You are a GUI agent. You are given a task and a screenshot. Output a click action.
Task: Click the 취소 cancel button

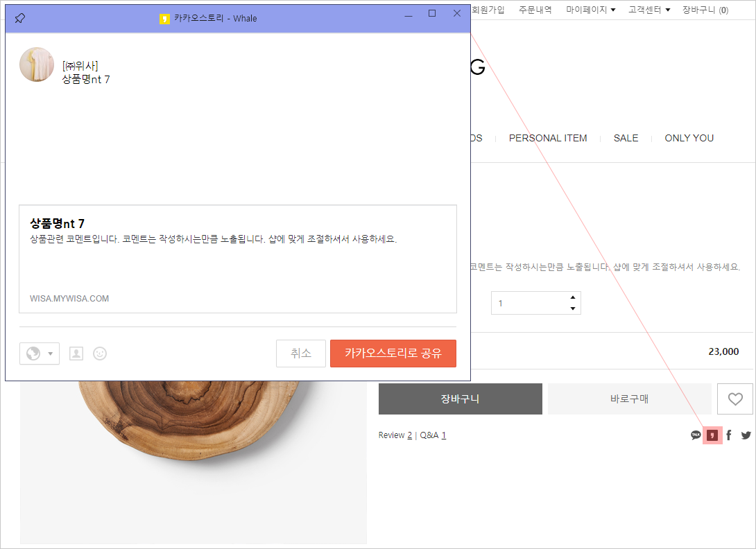(300, 354)
